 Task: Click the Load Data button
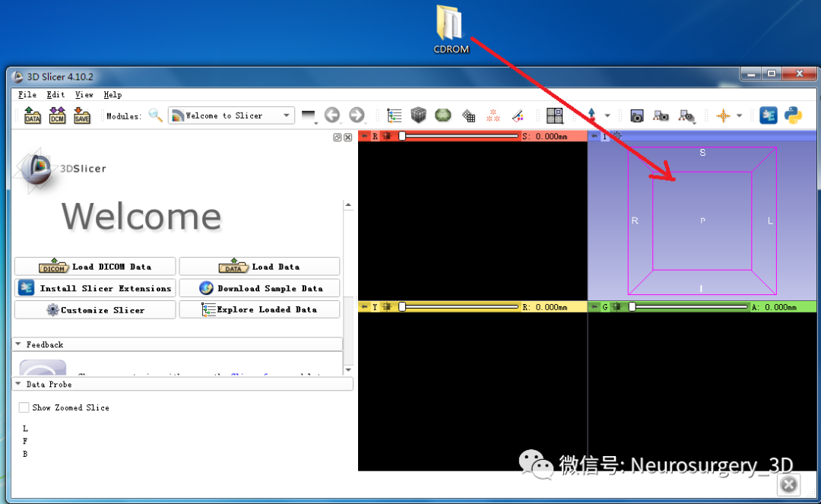pyautogui.click(x=259, y=266)
